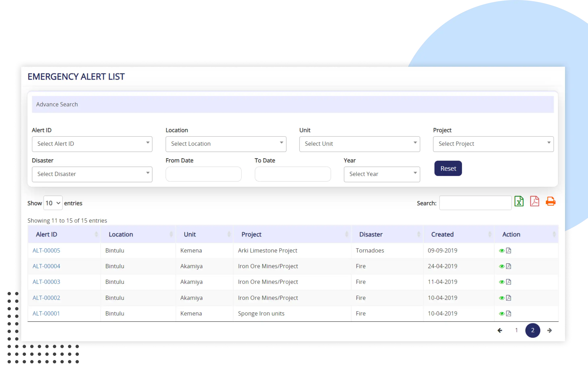Download PDF for alert ALT-00005
The image size is (588, 375).
[509, 251]
